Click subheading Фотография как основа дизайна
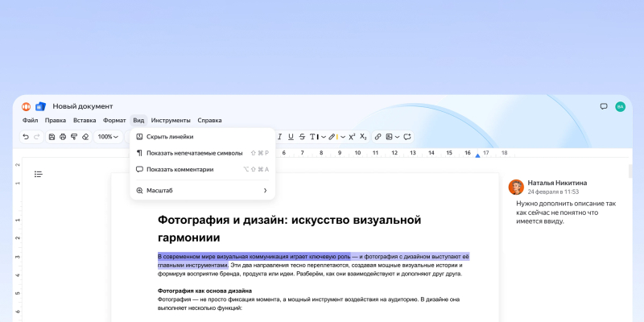644x322 pixels. click(x=204, y=291)
